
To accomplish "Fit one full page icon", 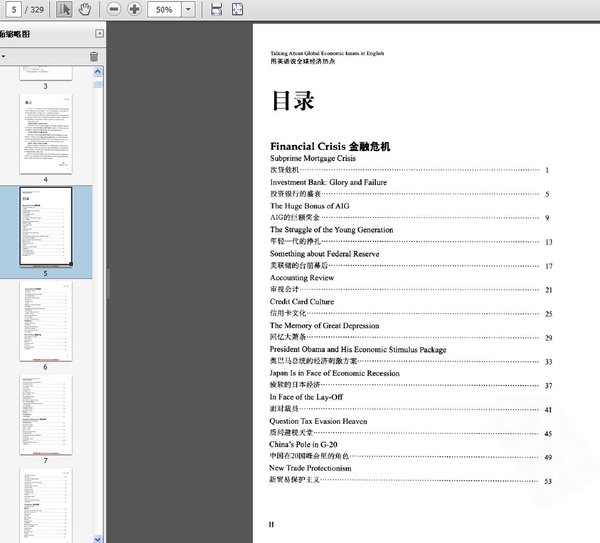I will pos(237,9).
